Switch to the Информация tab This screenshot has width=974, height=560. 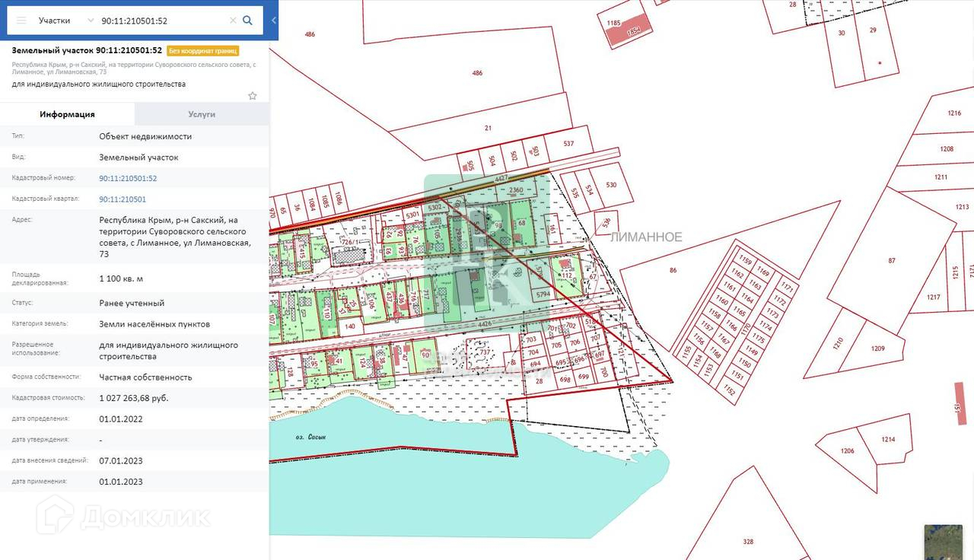(x=67, y=114)
